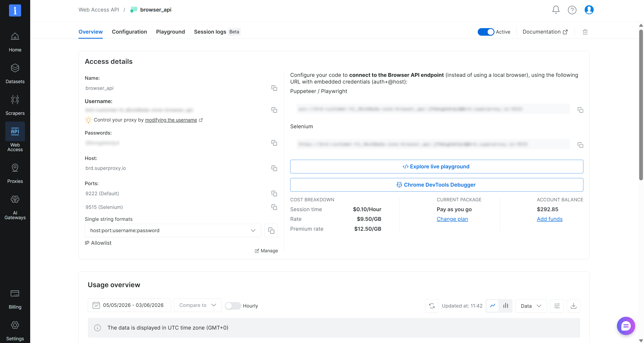The width and height of the screenshot is (644, 343).
Task: Open the Compare to dropdown
Action: pyautogui.click(x=198, y=305)
